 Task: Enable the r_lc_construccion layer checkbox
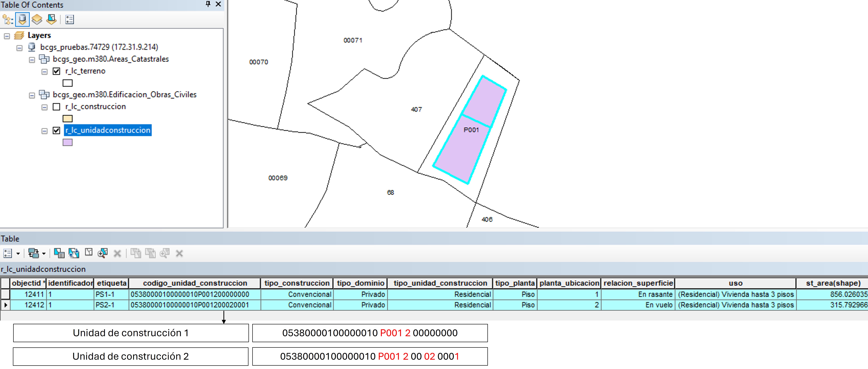coord(57,107)
